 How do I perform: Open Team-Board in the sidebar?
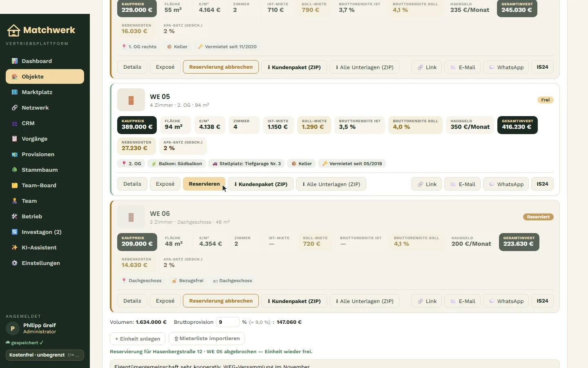[x=45, y=185]
